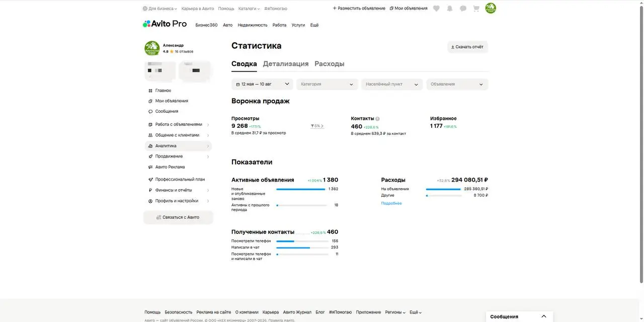
Task: Click Связаться с Авито button
Action: pyautogui.click(x=178, y=217)
